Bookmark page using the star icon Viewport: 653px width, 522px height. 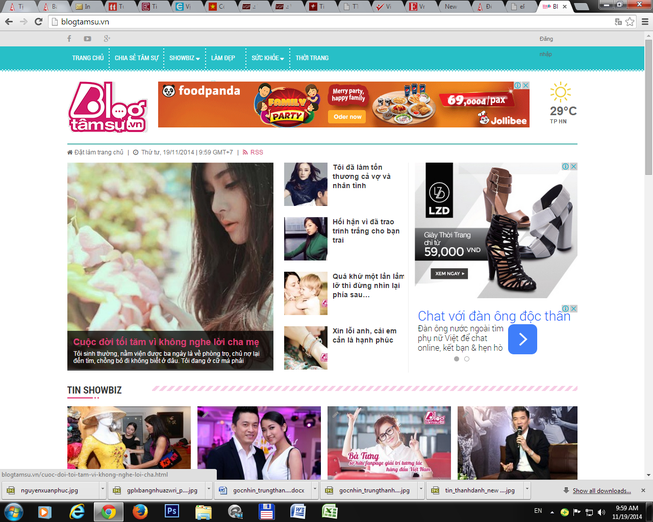(630, 22)
